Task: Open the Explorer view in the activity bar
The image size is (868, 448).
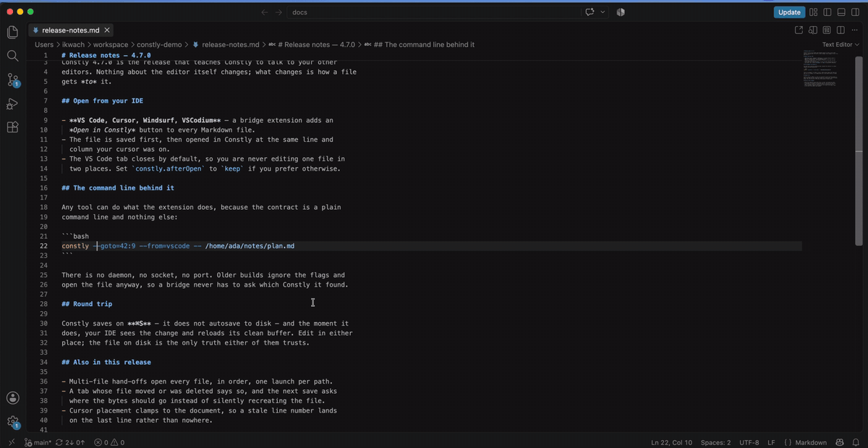Action: click(12, 32)
